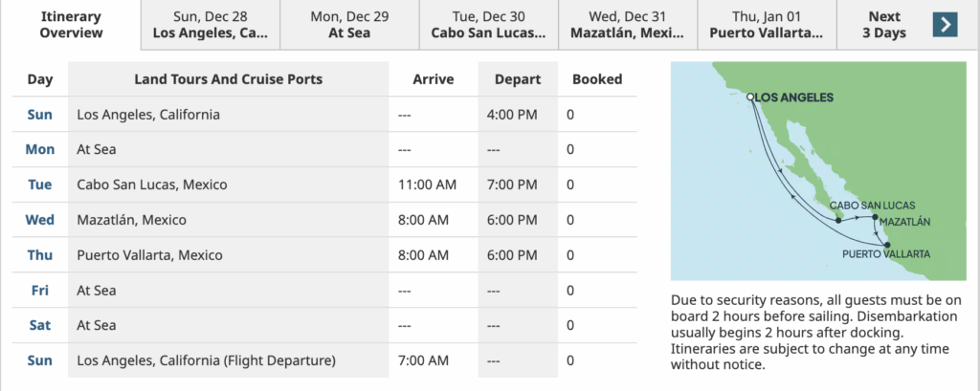Click the Puerto Vallarta map port dot
This screenshot has width=980, height=391.
click(887, 245)
